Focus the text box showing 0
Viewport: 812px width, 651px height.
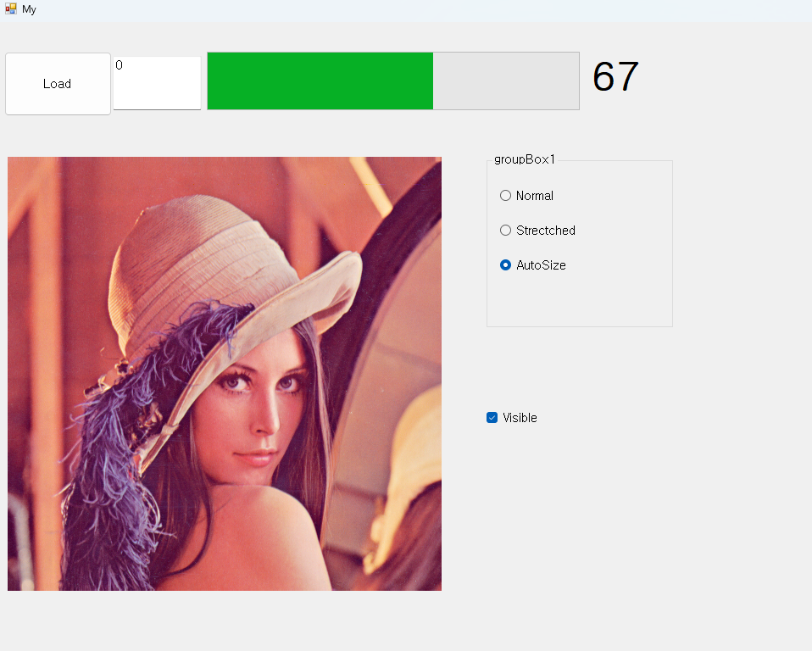point(157,83)
